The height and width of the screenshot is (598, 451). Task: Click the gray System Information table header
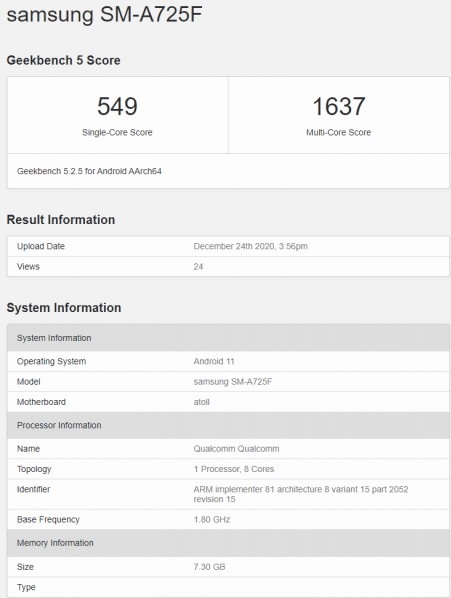(x=228, y=338)
